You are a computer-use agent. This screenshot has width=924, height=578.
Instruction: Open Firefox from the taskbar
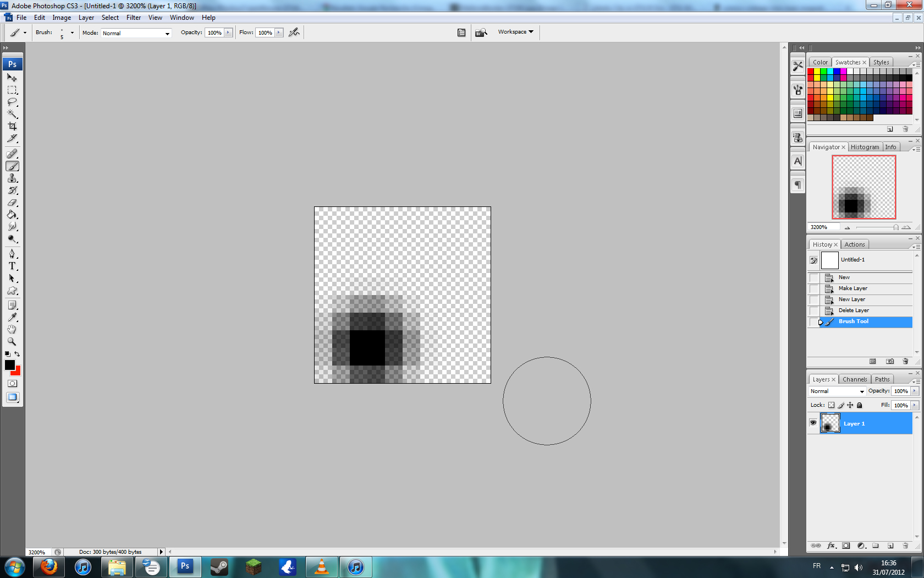tap(49, 566)
